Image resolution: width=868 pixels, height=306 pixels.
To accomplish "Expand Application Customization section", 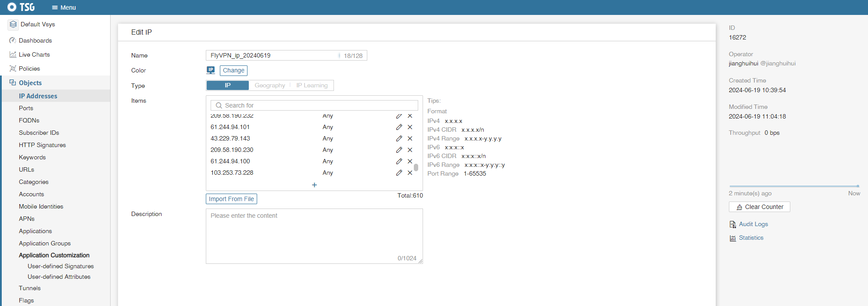I will coord(54,256).
